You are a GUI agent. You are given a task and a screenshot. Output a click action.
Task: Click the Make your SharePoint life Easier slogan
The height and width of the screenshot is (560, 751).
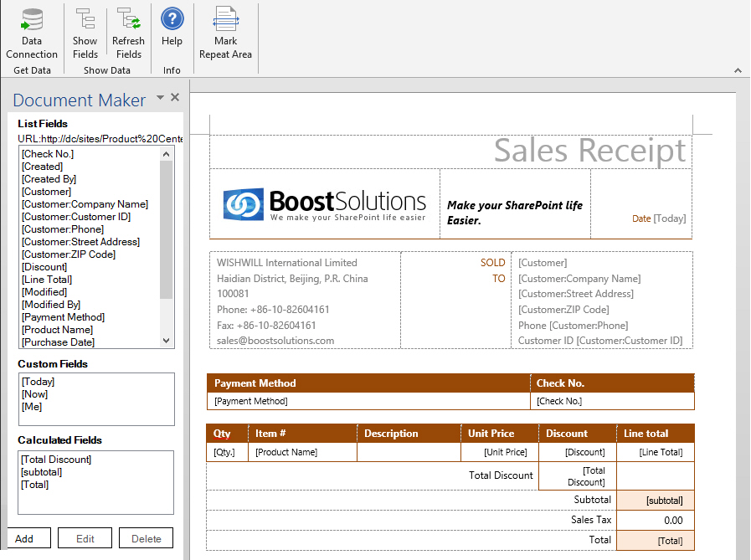(515, 213)
